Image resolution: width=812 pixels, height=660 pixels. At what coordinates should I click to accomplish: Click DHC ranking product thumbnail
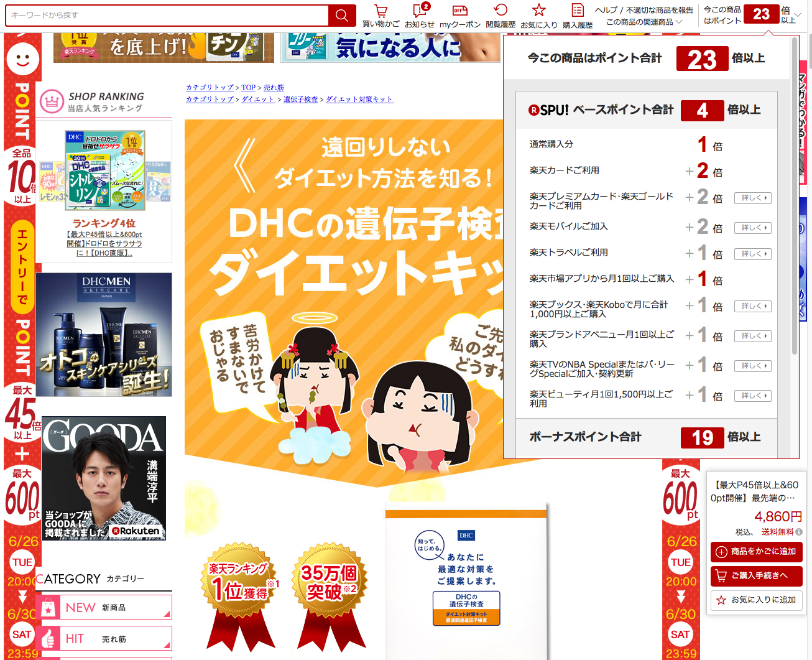[105, 170]
